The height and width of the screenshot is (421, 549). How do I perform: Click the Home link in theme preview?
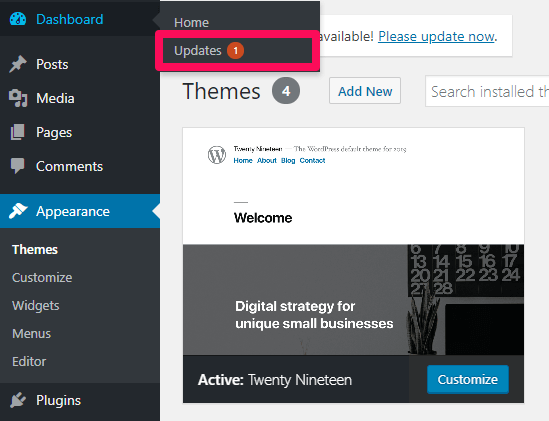tap(243, 160)
